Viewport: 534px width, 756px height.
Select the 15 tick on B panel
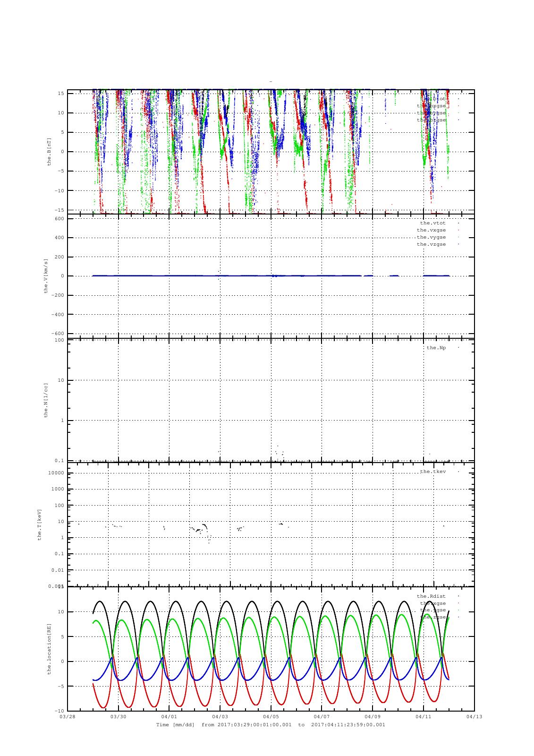pyautogui.click(x=61, y=94)
